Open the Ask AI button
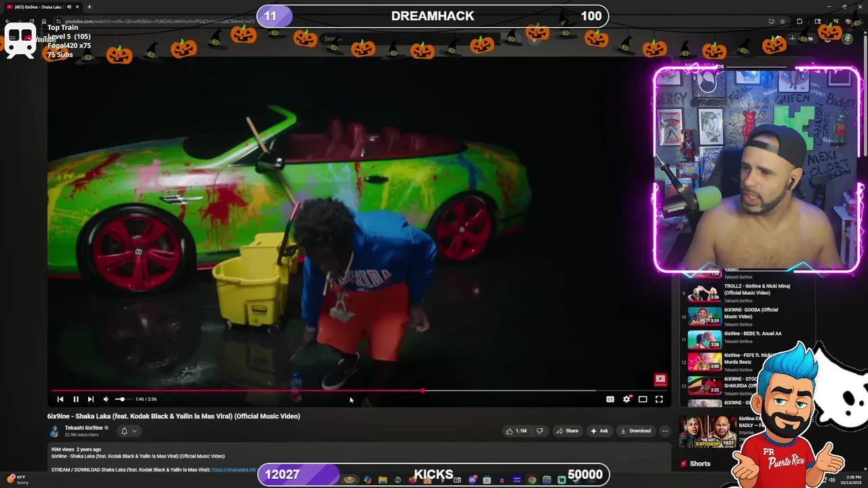868x488 pixels. coord(599,431)
